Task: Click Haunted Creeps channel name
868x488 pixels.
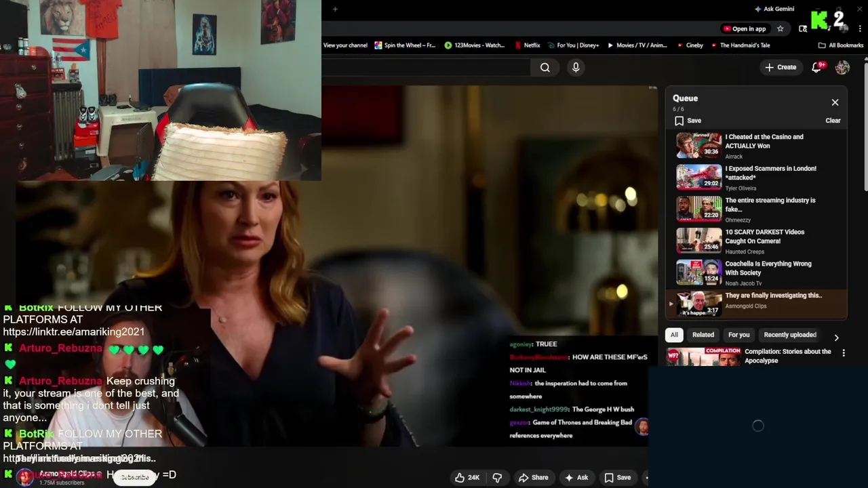Action: 745,252
